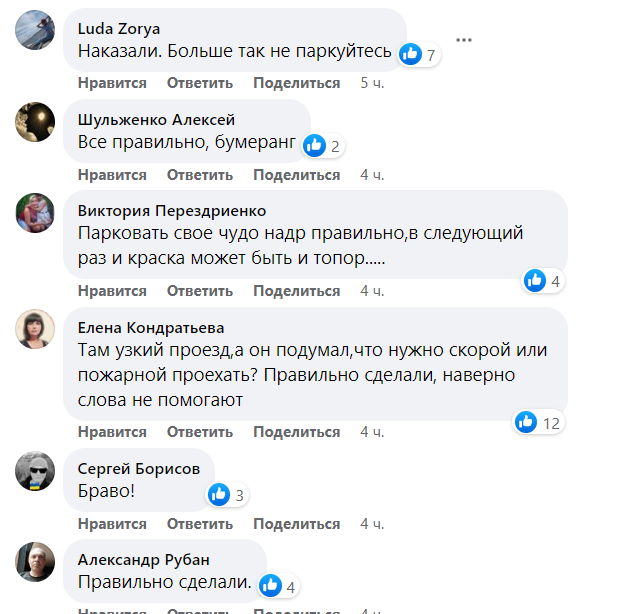Open the Александр Рубан profile name link
619x614 pixels.
(x=144, y=559)
